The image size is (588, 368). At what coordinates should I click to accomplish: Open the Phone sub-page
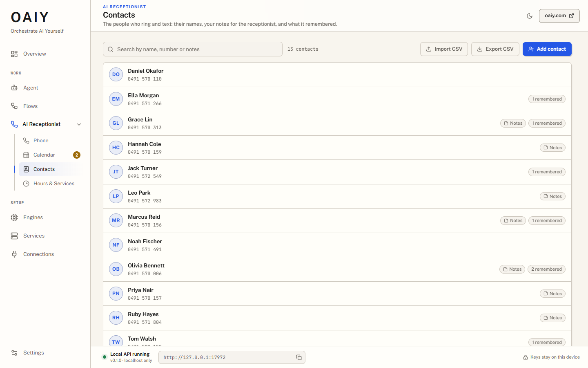pos(51,141)
